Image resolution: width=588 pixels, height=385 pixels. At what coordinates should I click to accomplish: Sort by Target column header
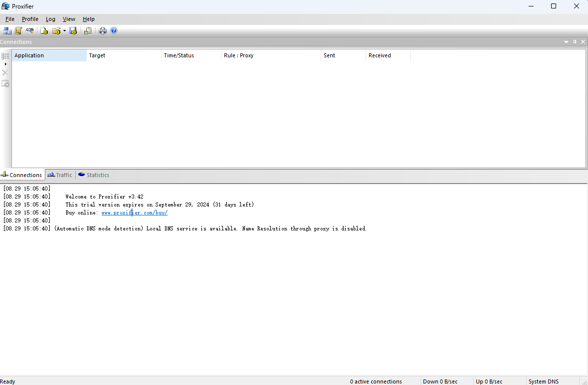click(124, 55)
